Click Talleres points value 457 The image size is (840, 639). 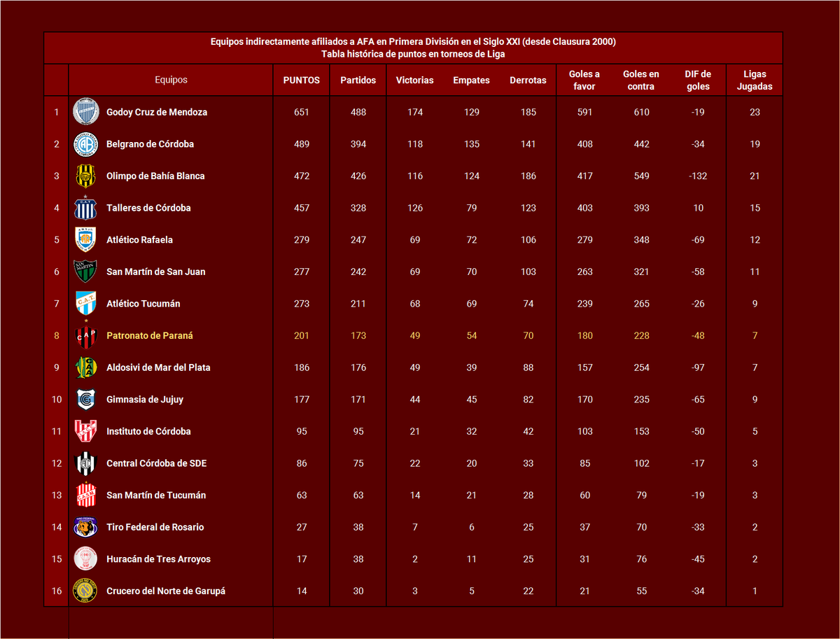pos(302,208)
